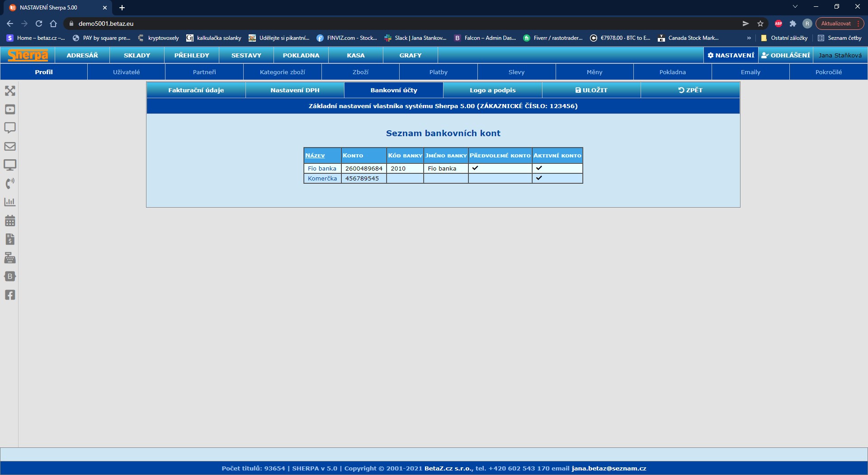This screenshot has height=475, width=868.
Task: Click the Facebook sidebar icon
Action: (x=10, y=295)
